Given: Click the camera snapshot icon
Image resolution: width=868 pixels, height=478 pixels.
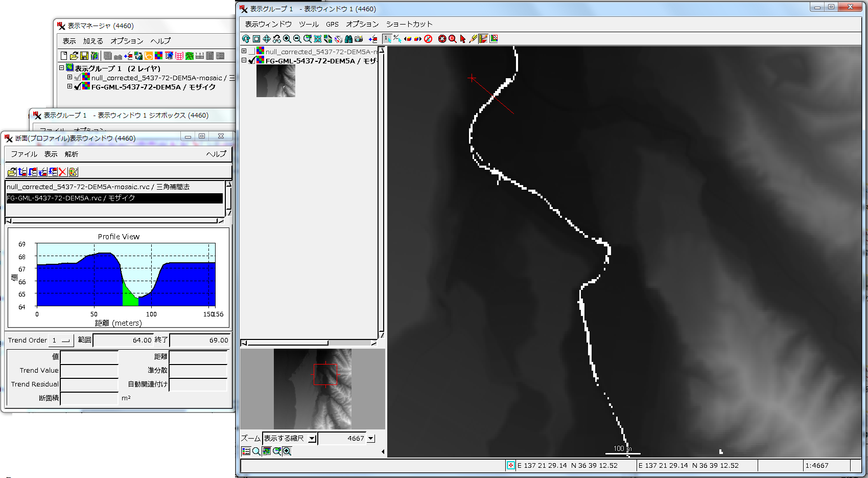Looking at the screenshot, I should click(359, 39).
